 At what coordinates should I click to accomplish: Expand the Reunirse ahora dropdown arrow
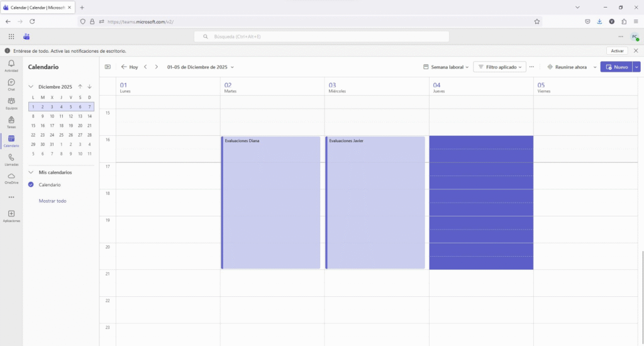pyautogui.click(x=595, y=67)
